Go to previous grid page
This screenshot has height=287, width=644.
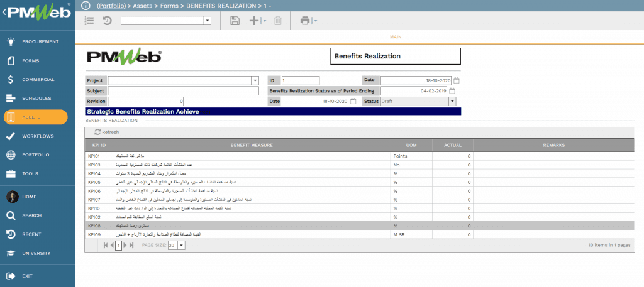[x=112, y=245]
